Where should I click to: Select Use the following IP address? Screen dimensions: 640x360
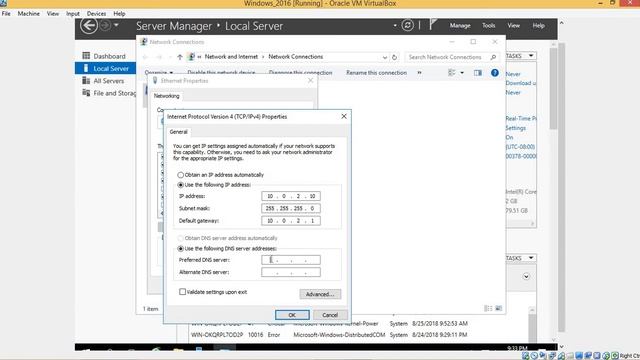pos(180,185)
